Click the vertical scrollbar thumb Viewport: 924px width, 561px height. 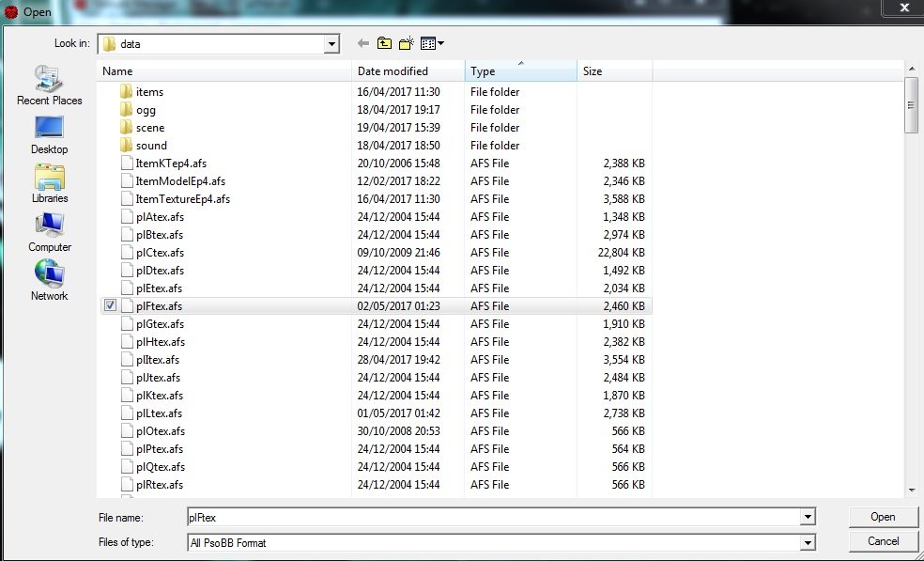click(x=911, y=106)
